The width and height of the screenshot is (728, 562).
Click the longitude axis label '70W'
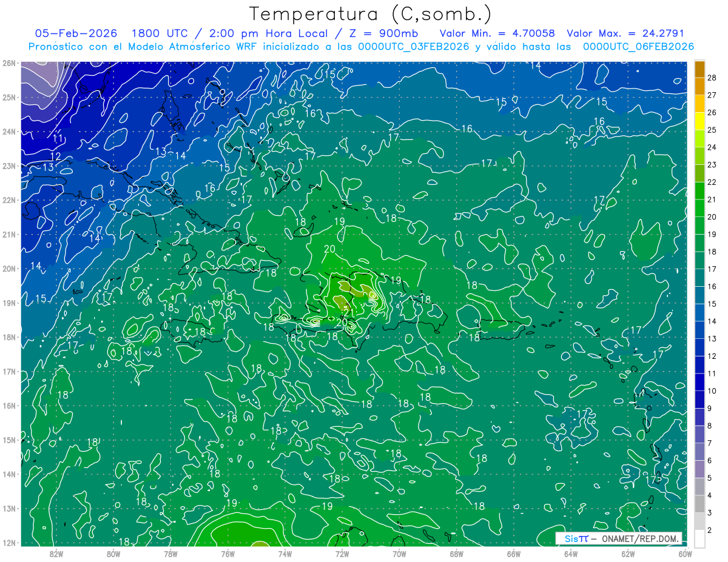(x=399, y=554)
